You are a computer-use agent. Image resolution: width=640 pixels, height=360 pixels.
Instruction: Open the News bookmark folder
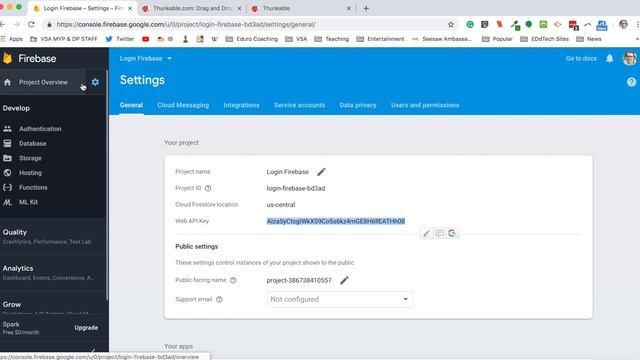[589, 39]
